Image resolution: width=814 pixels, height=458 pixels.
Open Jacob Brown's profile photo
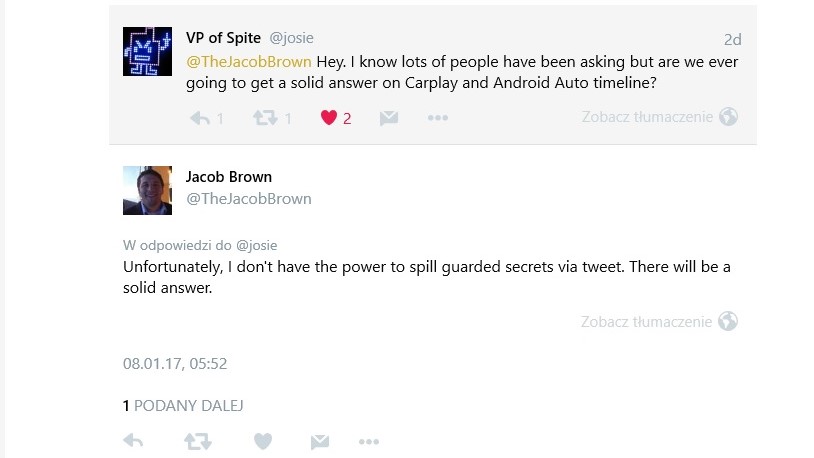(x=147, y=190)
